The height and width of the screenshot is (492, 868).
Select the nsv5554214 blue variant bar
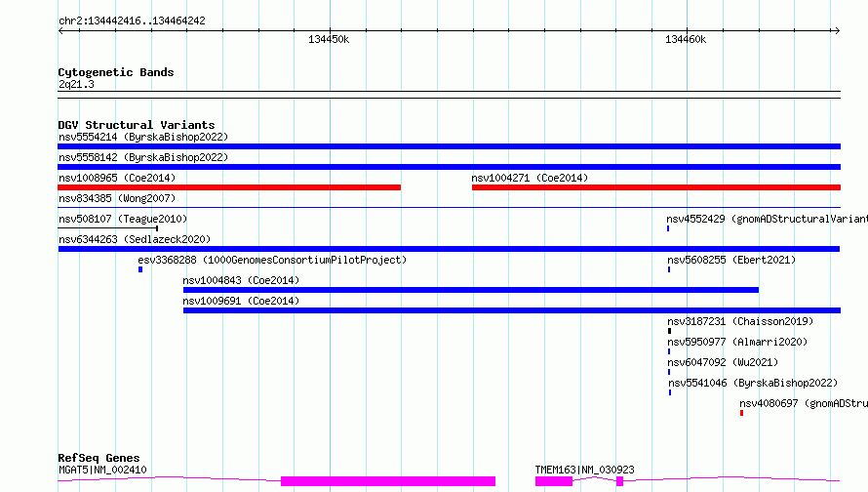pos(449,146)
